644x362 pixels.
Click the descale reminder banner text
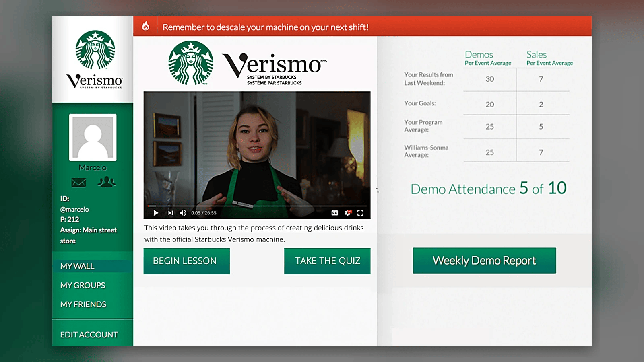[x=266, y=27]
